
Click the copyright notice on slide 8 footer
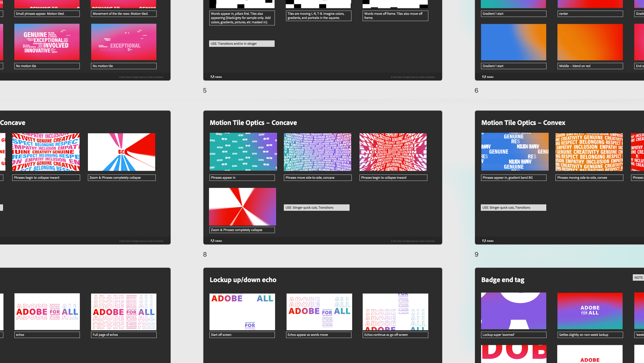click(x=413, y=241)
